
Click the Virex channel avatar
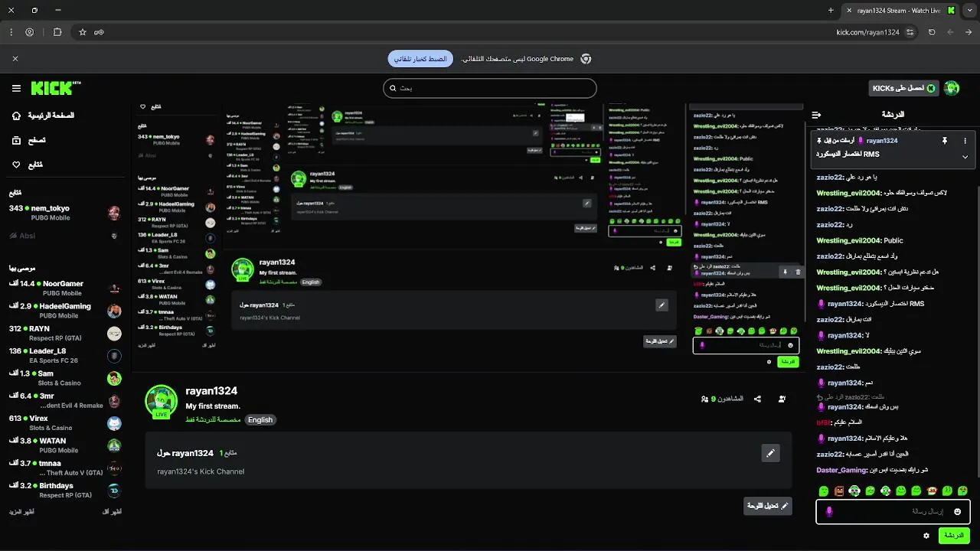pyautogui.click(x=114, y=423)
